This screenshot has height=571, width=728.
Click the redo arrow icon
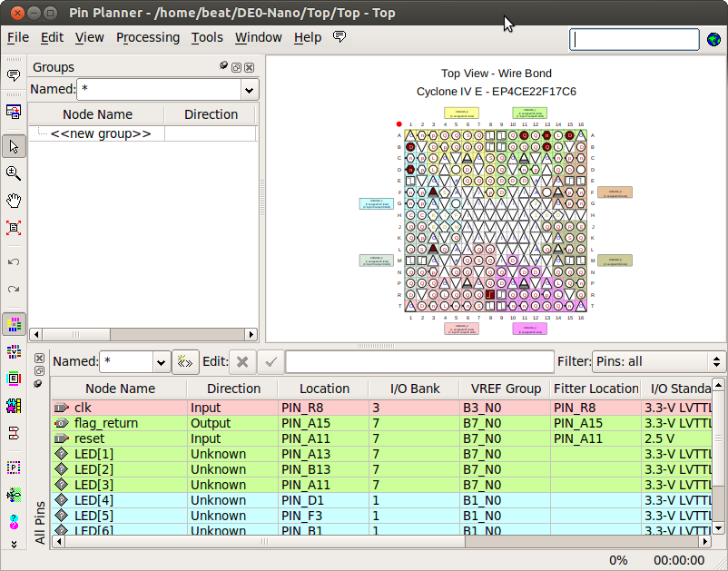point(14,290)
